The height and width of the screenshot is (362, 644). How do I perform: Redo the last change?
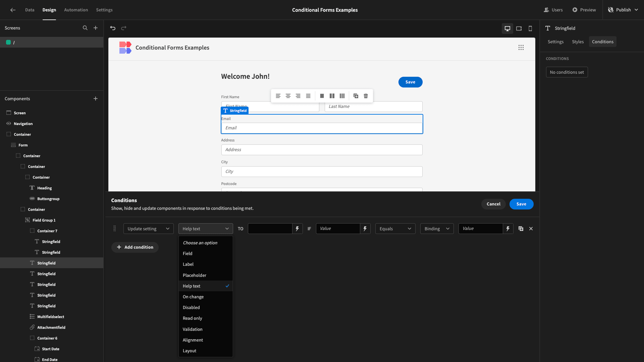coord(124,28)
